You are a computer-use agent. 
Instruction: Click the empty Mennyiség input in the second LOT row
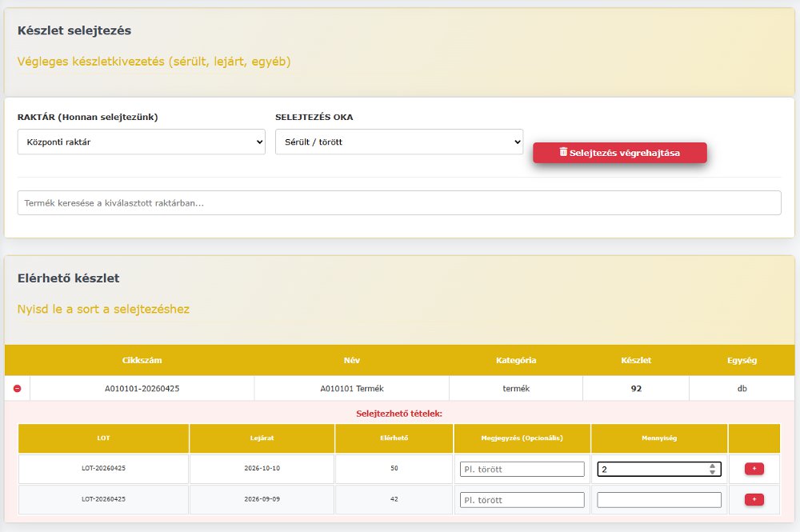[x=658, y=499]
